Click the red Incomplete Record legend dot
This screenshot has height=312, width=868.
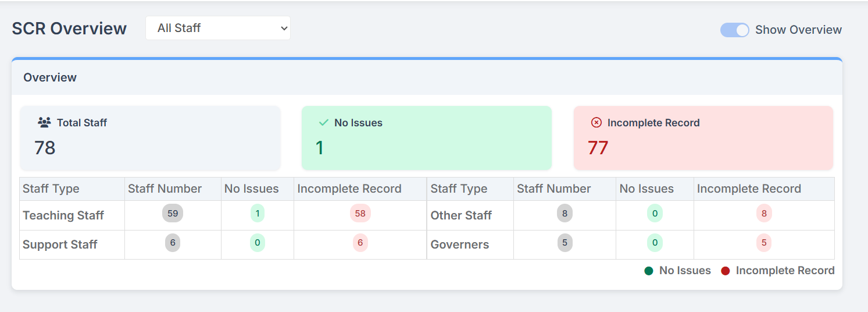pos(726,271)
